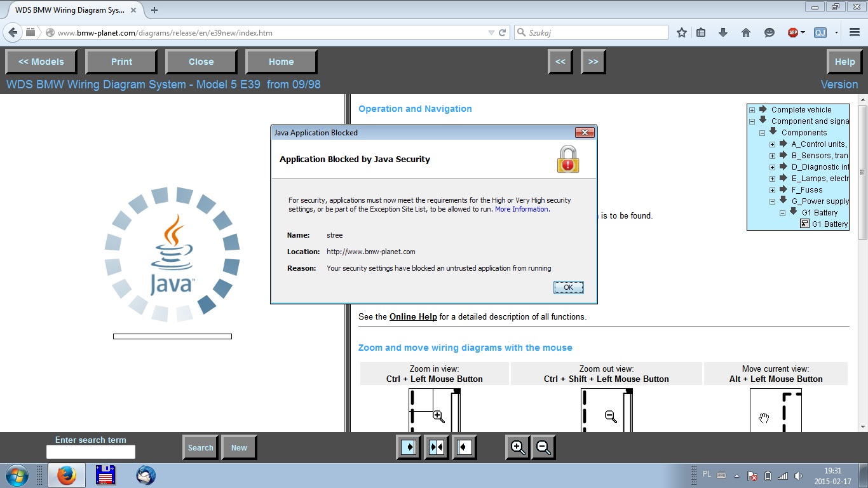Image resolution: width=868 pixels, height=488 pixels.
Task: Click the Action Center flag tray icon
Action: [x=752, y=475]
